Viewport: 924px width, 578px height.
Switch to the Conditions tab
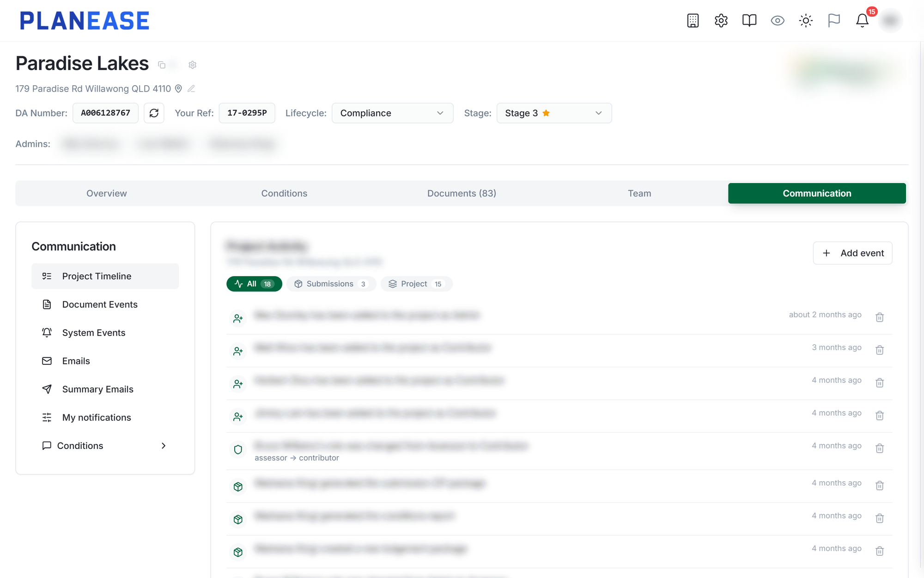click(284, 193)
